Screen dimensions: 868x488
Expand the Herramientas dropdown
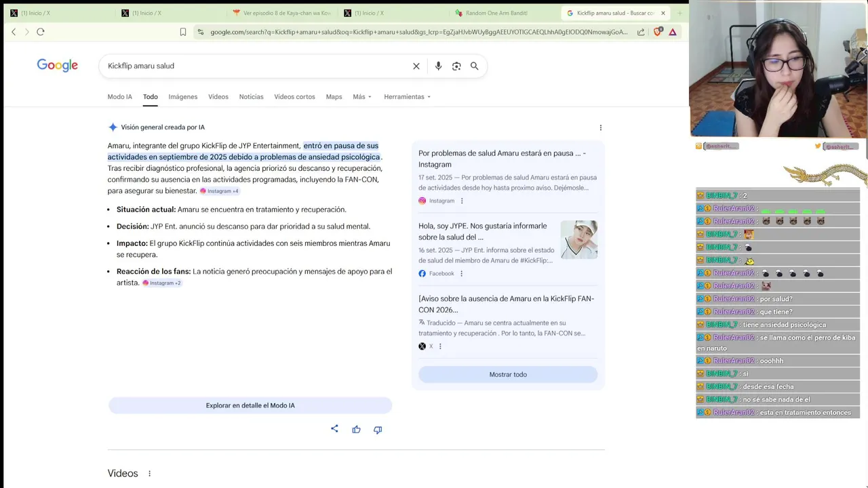pos(407,97)
